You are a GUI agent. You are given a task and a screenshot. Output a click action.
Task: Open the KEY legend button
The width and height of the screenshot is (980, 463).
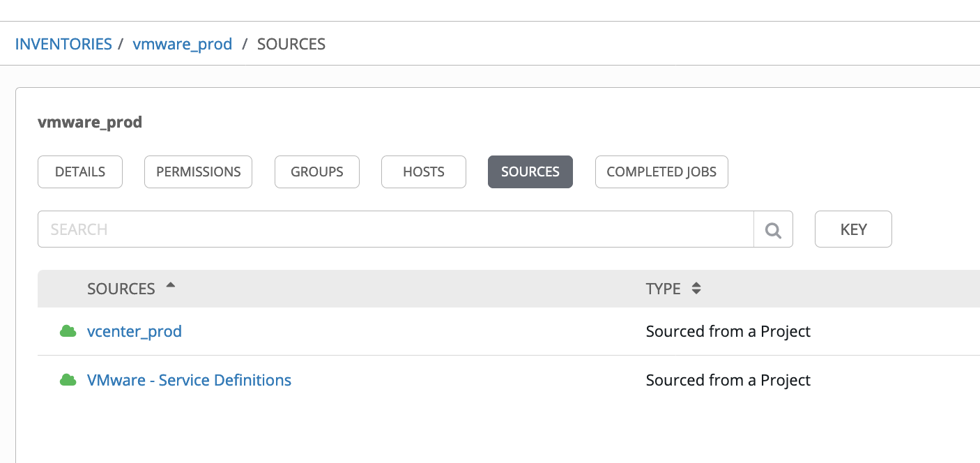coord(853,229)
